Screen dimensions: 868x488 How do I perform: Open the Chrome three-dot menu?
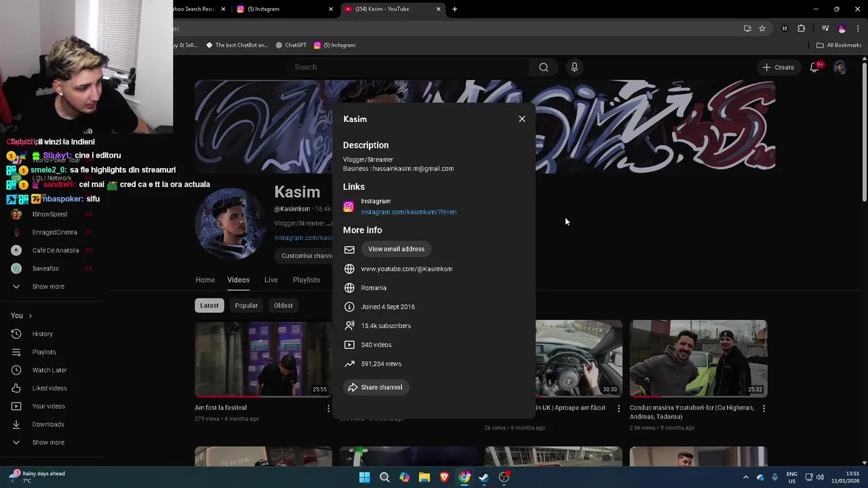(859, 28)
